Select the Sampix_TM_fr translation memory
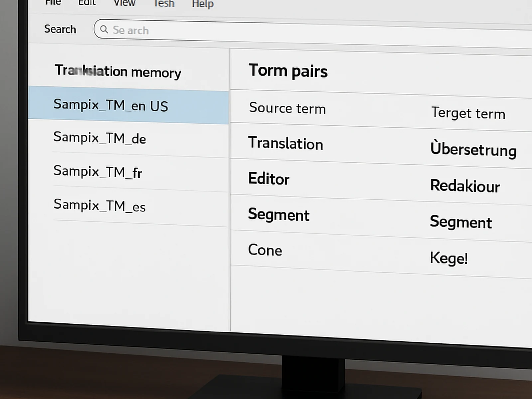 pos(97,172)
